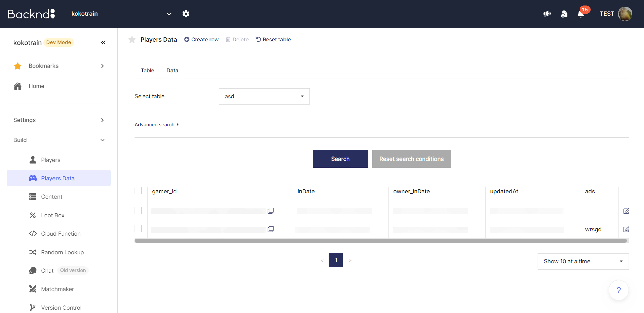Click the settings gear icon in header
This screenshot has height=313, width=644.
coord(185,14)
